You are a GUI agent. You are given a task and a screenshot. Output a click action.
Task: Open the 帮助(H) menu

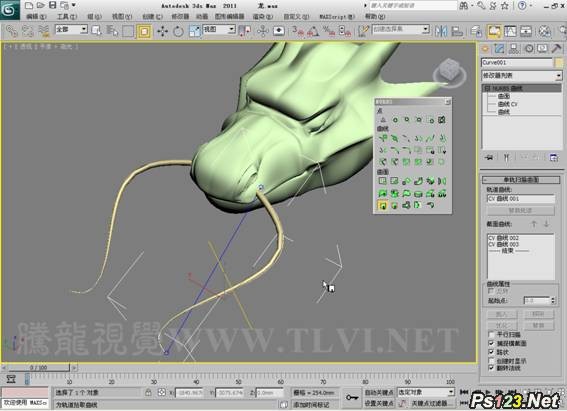point(375,17)
